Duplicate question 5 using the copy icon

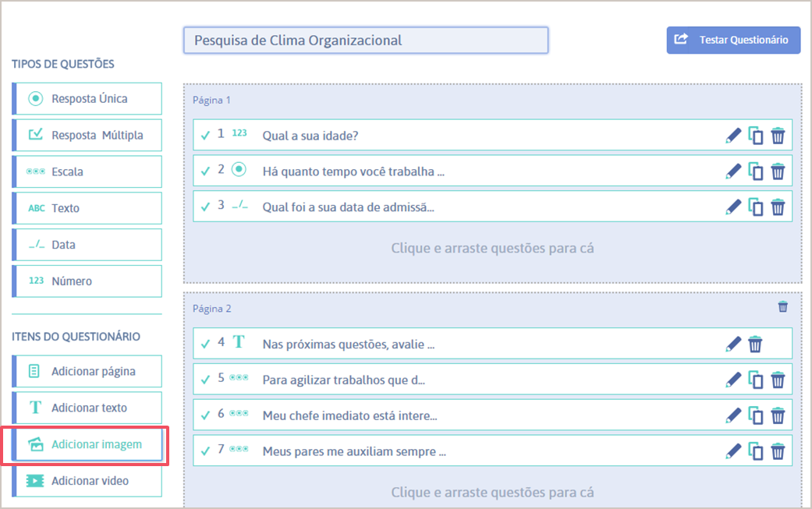coord(756,380)
